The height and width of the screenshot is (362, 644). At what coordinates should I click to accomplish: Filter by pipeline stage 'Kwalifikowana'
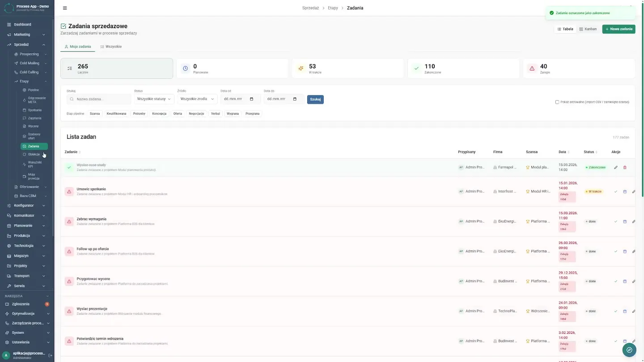[x=116, y=114]
